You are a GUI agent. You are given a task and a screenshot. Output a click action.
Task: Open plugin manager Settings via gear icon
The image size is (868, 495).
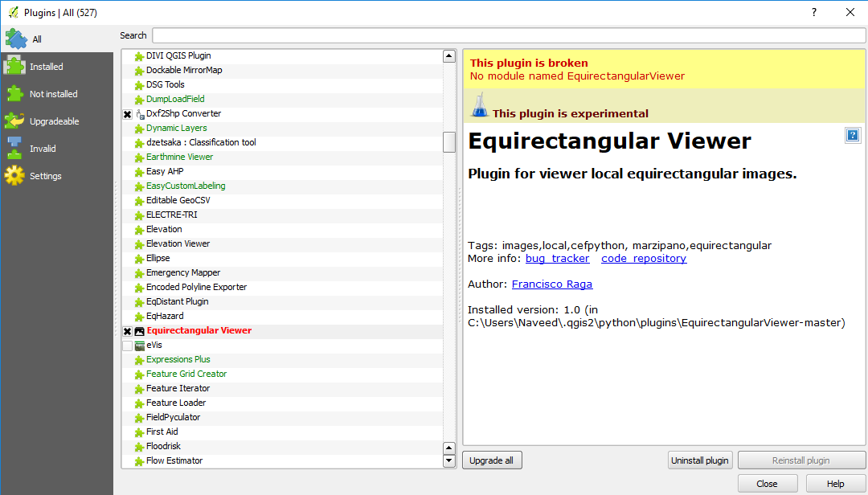(x=18, y=175)
